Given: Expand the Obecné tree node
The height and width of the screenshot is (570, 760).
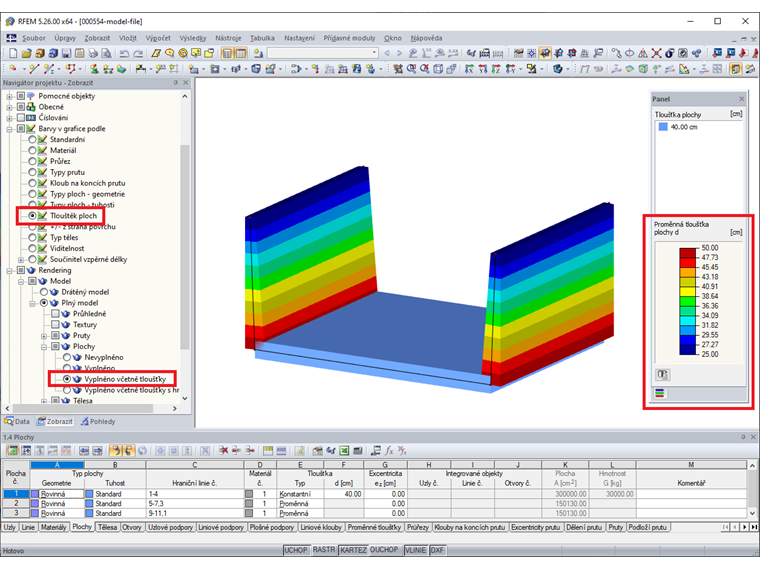Looking at the screenshot, I should (x=9, y=107).
